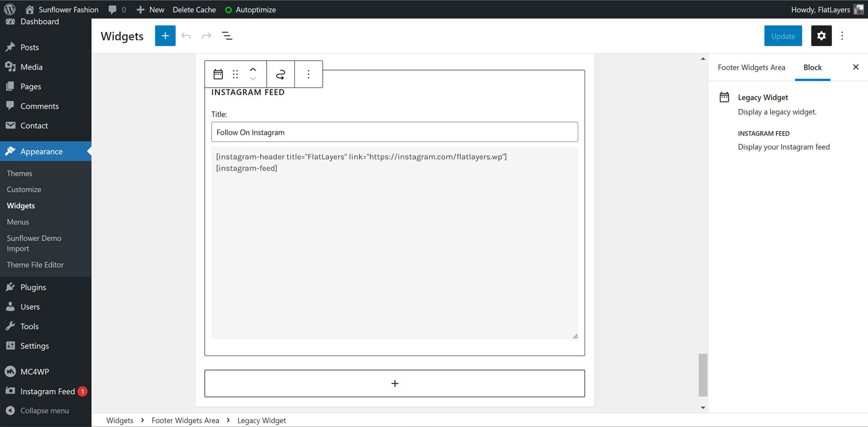Viewport: 868px width, 427px height.
Task: Open the block toolbar options menu
Action: pos(308,74)
